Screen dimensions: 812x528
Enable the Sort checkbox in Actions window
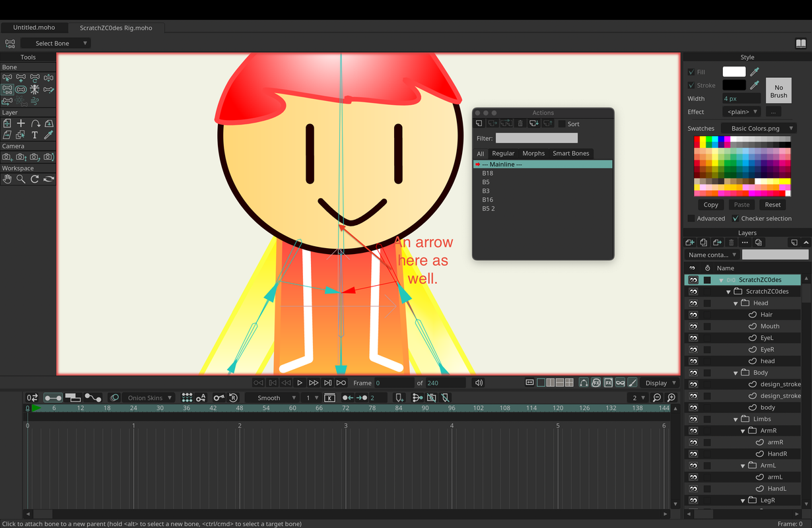point(562,124)
